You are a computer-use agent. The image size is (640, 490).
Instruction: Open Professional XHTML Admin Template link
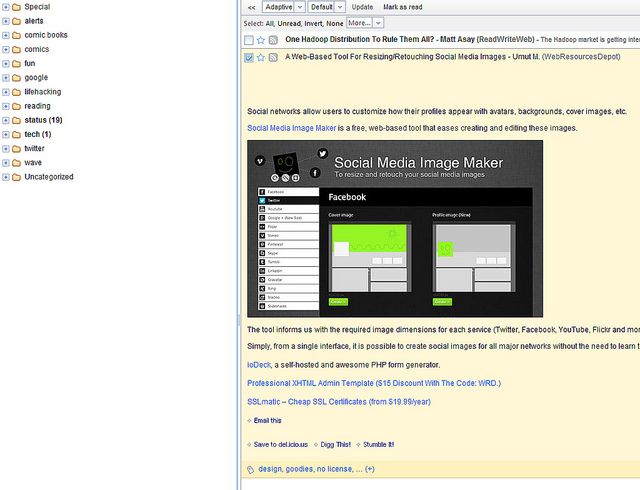[x=374, y=383]
